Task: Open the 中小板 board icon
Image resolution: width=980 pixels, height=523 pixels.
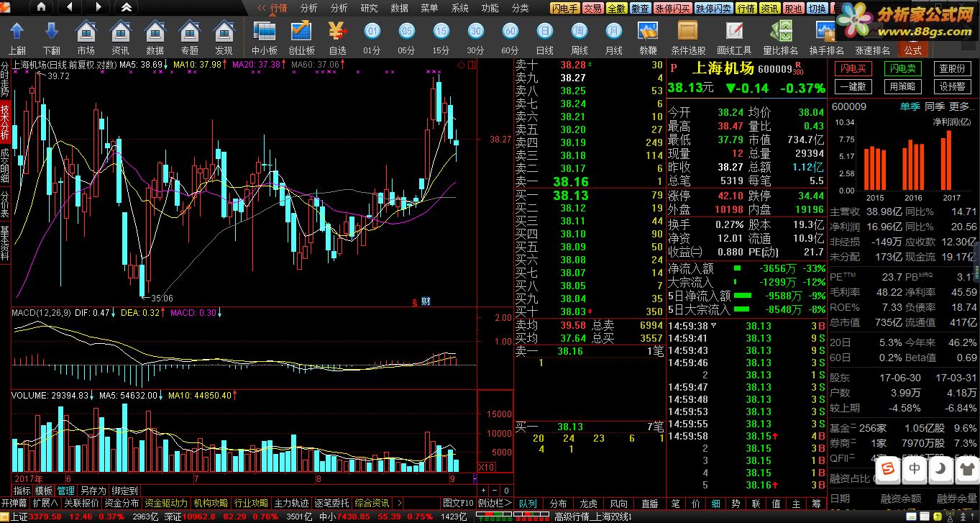Action: point(265,37)
